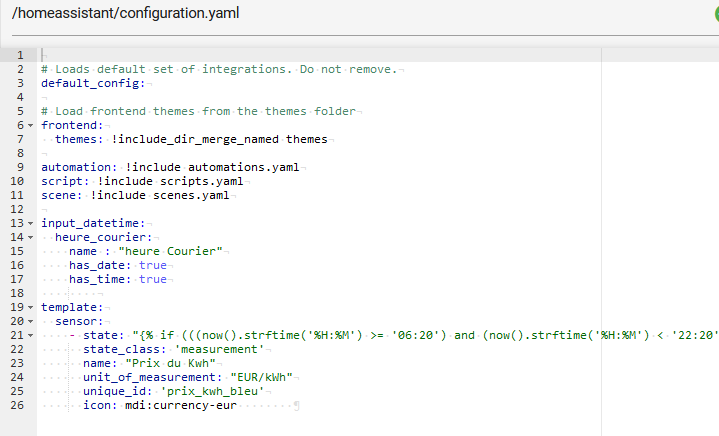Click the mdi:currency-eur icon value
Image resolution: width=719 pixels, height=436 pixels.
coord(181,405)
